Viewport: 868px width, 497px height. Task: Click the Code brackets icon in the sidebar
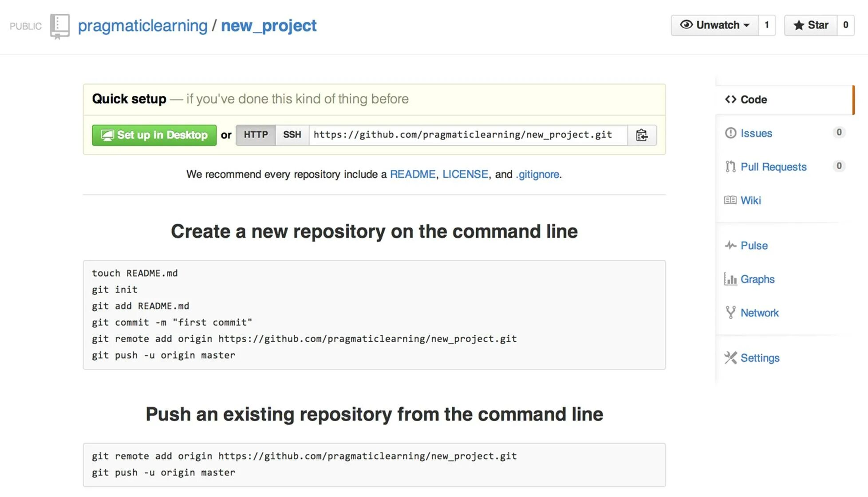pos(730,99)
